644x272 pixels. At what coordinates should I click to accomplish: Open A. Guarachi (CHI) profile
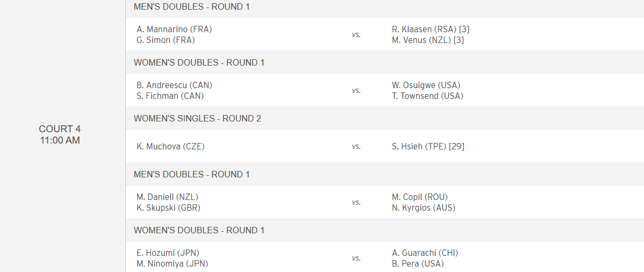tap(425, 253)
